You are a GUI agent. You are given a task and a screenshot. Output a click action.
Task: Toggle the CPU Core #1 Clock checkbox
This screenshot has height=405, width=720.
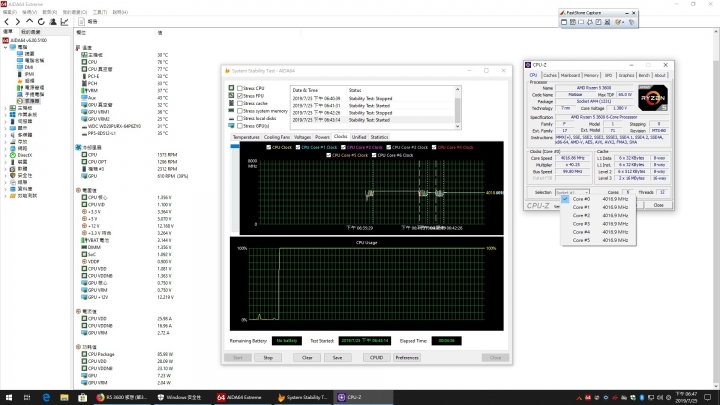(298, 147)
